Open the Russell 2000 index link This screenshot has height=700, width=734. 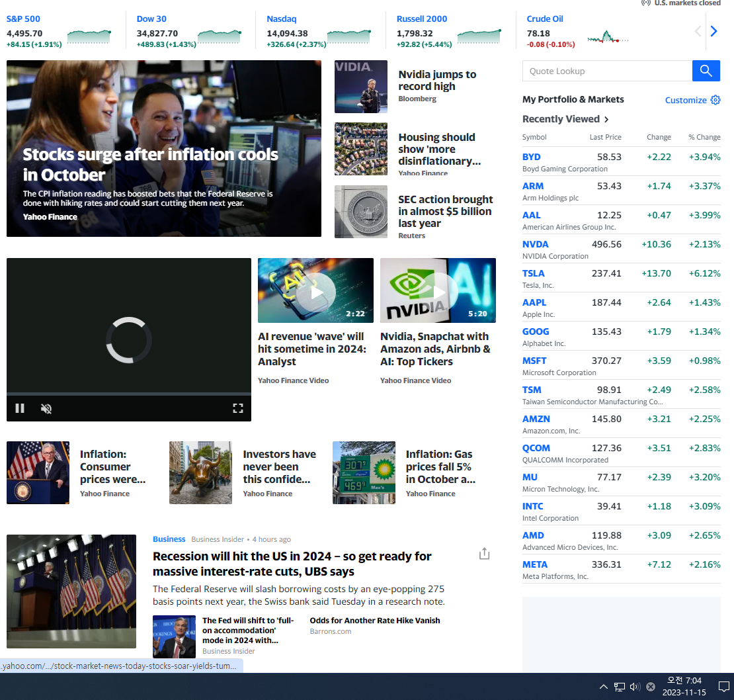[x=421, y=19]
